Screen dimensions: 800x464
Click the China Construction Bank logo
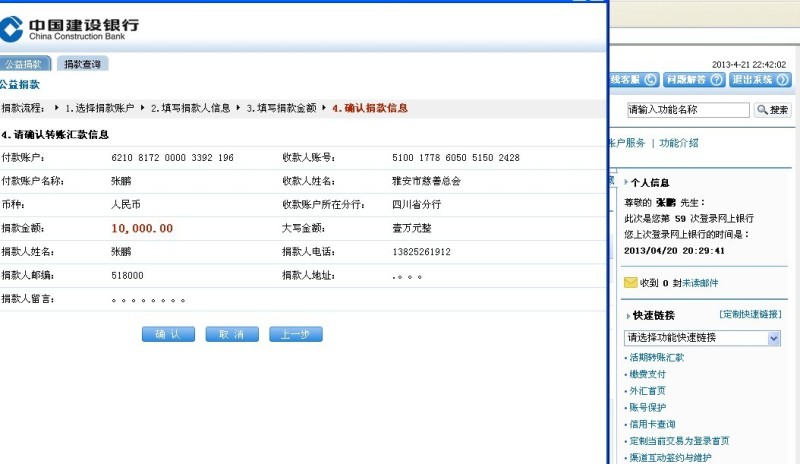point(70,28)
